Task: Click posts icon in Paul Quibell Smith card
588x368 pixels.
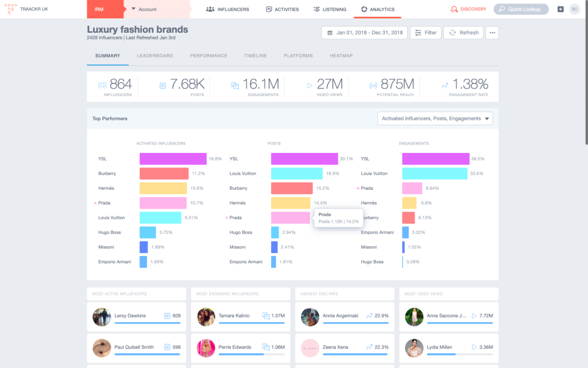Action: click(167, 347)
